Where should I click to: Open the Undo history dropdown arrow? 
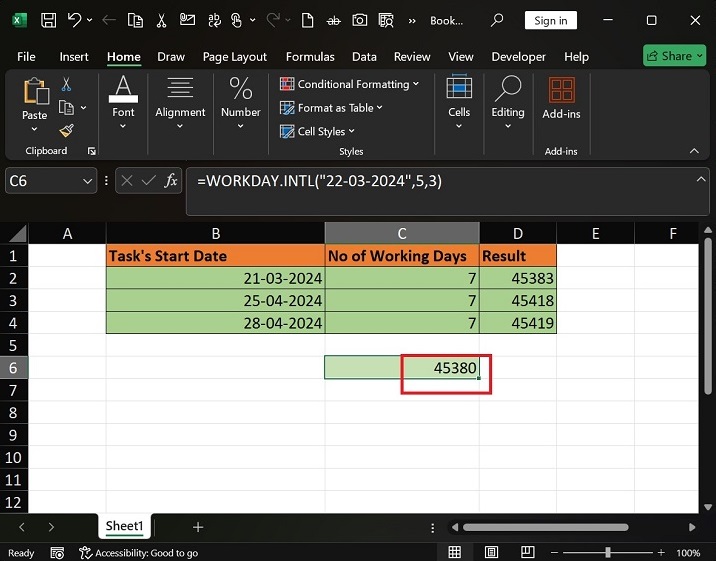point(90,20)
